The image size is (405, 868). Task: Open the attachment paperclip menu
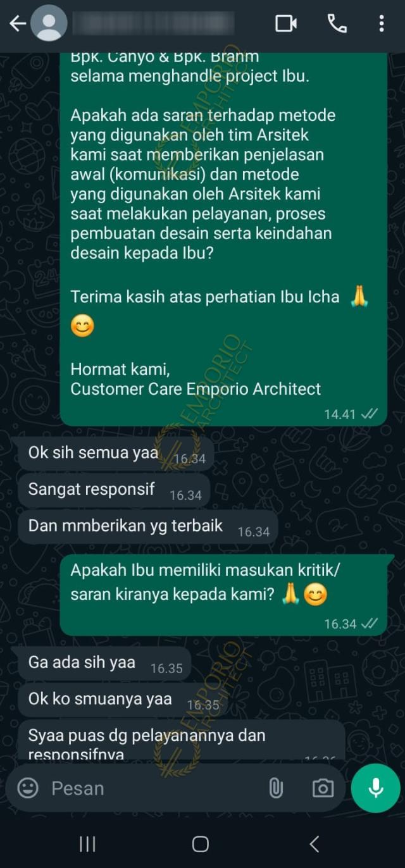click(x=276, y=788)
